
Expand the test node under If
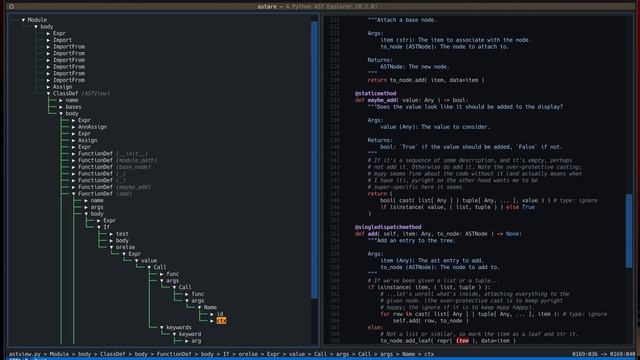(x=111, y=234)
